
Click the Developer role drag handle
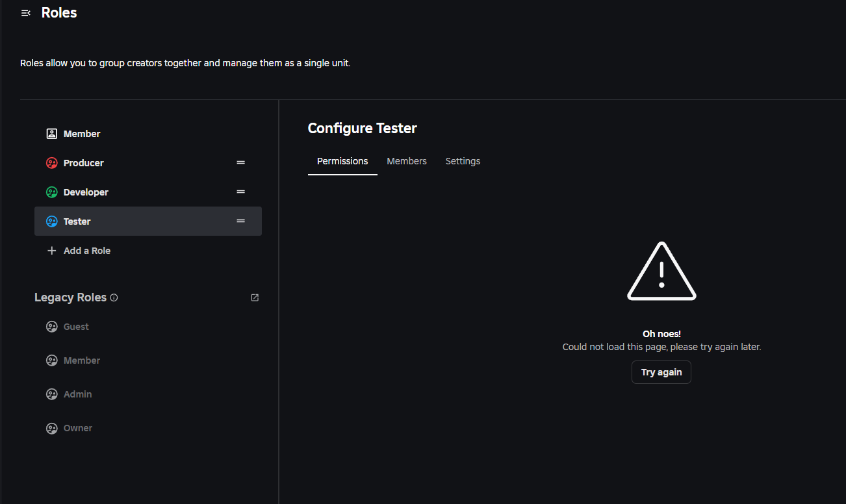click(x=241, y=192)
